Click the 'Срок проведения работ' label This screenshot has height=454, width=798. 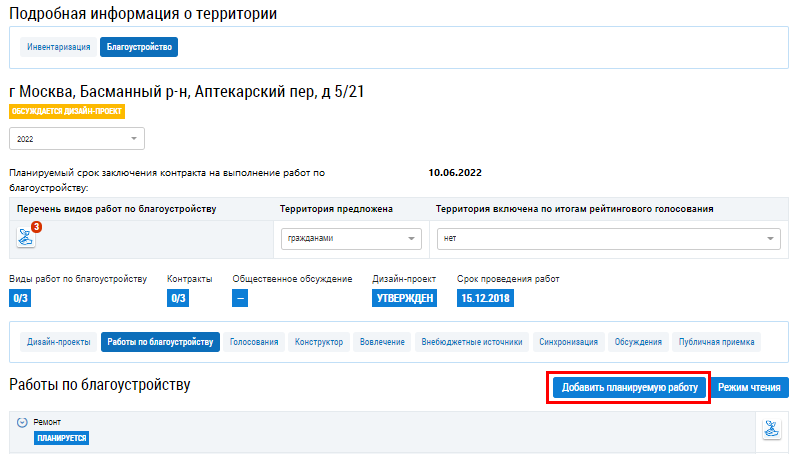tap(508, 279)
